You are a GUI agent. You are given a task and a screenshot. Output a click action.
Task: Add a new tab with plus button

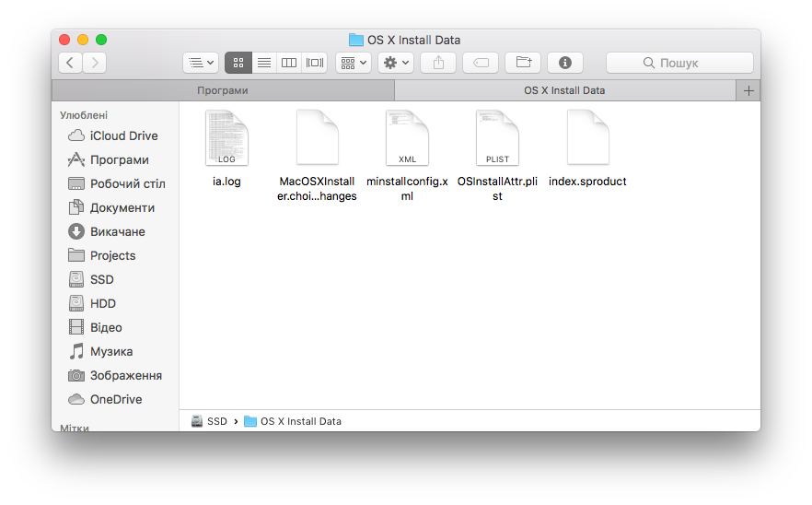(x=748, y=90)
